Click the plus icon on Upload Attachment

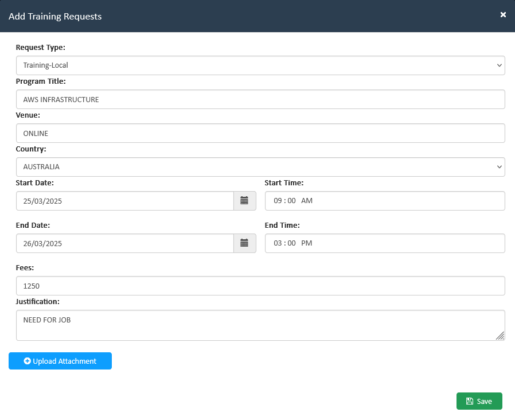point(26,361)
